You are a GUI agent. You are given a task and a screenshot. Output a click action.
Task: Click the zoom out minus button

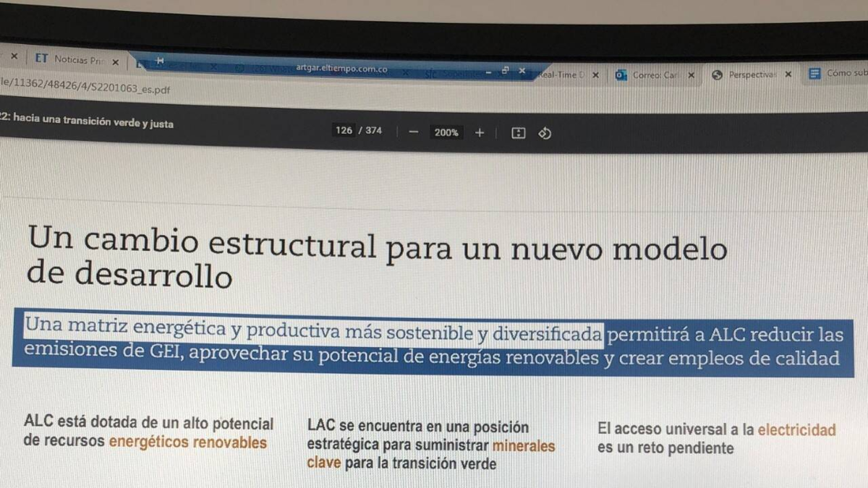click(414, 132)
